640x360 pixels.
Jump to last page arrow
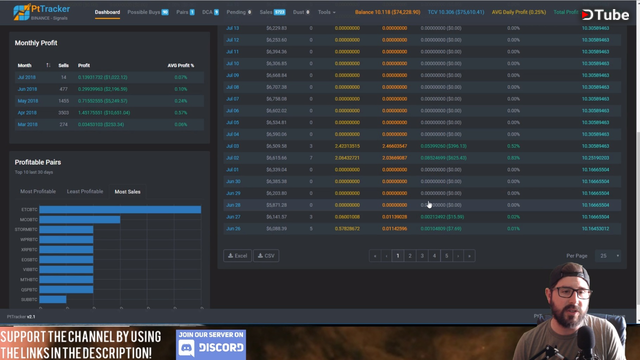[469, 256]
